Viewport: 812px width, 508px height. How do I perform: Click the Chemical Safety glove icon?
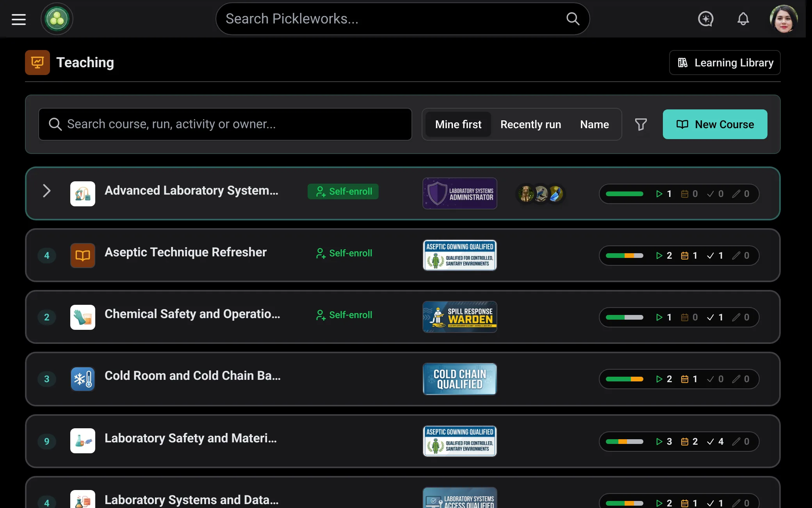[83, 317]
